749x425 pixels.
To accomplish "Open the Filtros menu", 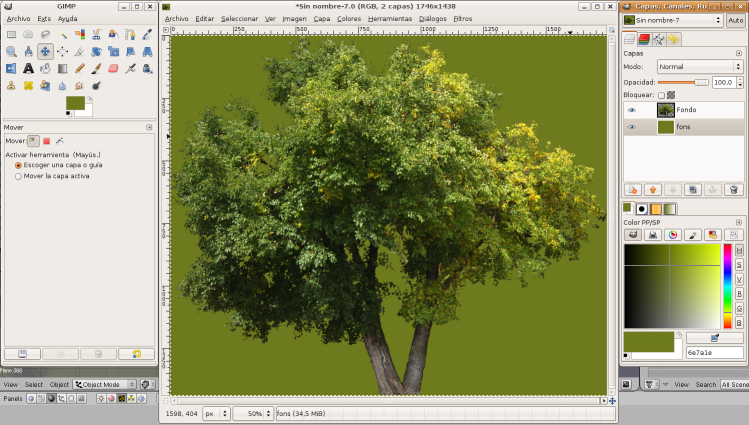I will [462, 19].
